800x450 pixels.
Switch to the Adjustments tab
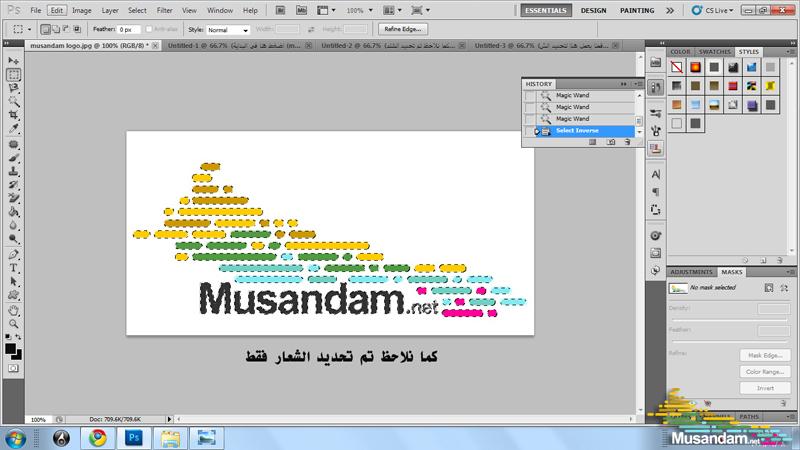(691, 272)
